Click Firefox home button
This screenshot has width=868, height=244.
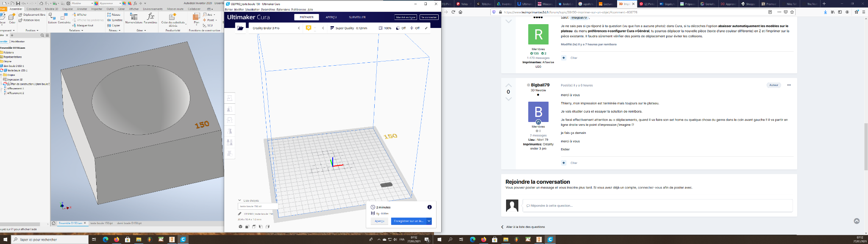460,12
